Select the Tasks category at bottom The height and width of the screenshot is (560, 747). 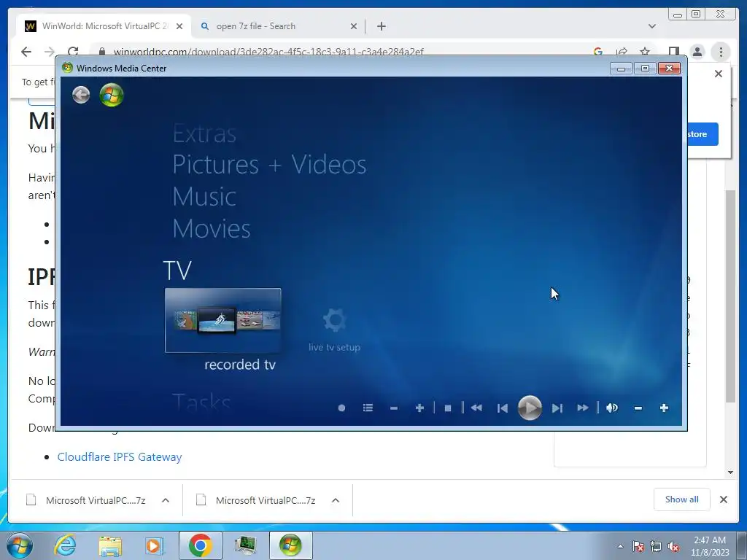(201, 402)
